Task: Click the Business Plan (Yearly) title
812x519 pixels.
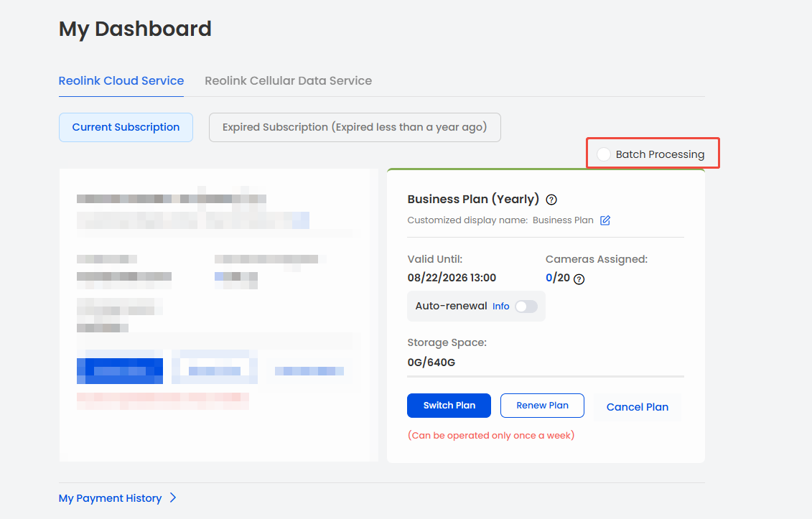Action: 473,200
